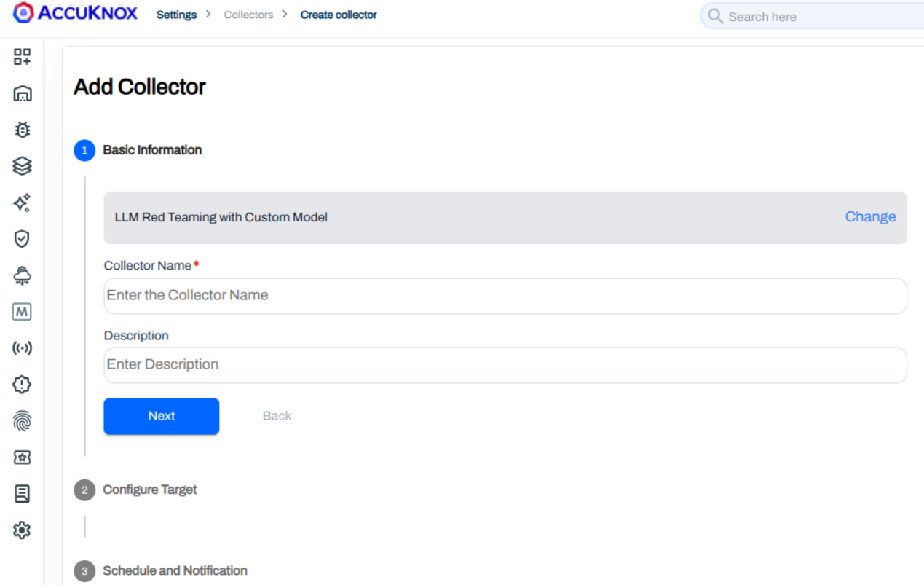Open the settings gear icon in sidebar
The image size is (924, 585).
(x=23, y=530)
